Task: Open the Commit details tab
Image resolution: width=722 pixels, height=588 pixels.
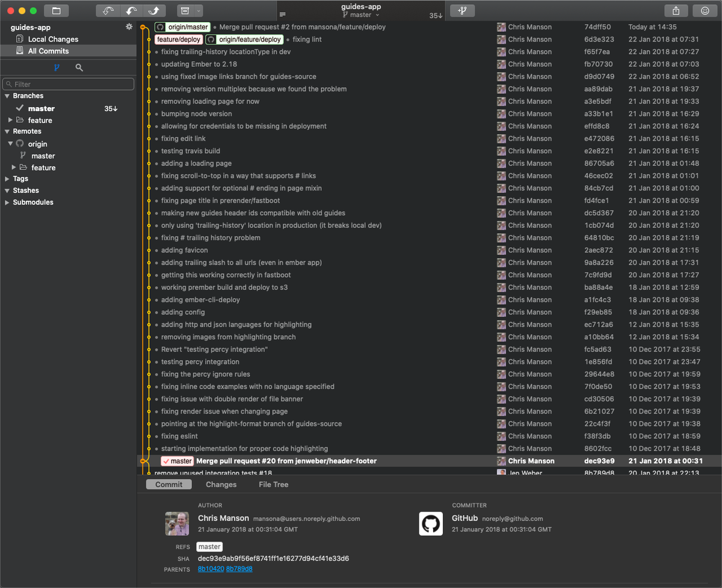Action: tap(168, 485)
